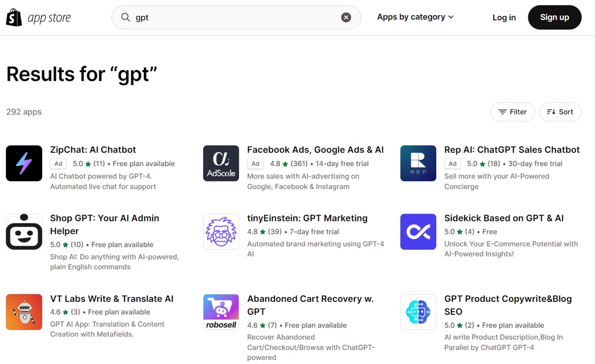Open tinyEinstein: GPT Marketing title
The width and height of the screenshot is (595, 364).
(307, 218)
